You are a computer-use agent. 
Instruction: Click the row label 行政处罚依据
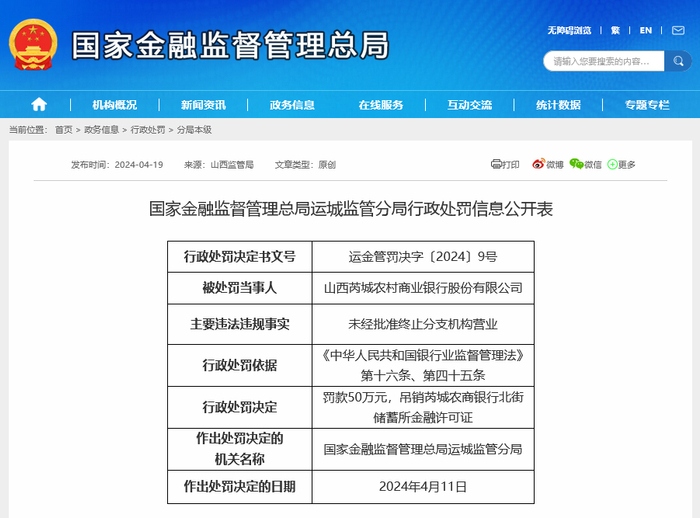[240, 365]
